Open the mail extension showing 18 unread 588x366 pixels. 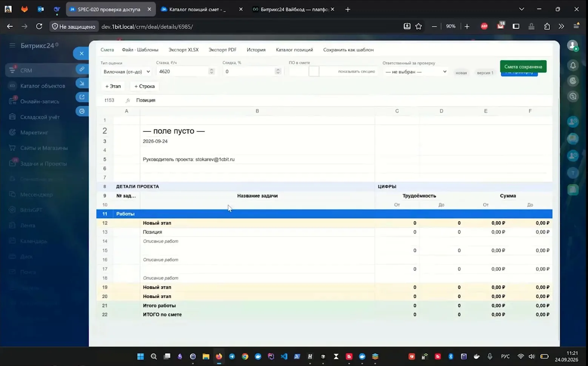coord(500,26)
